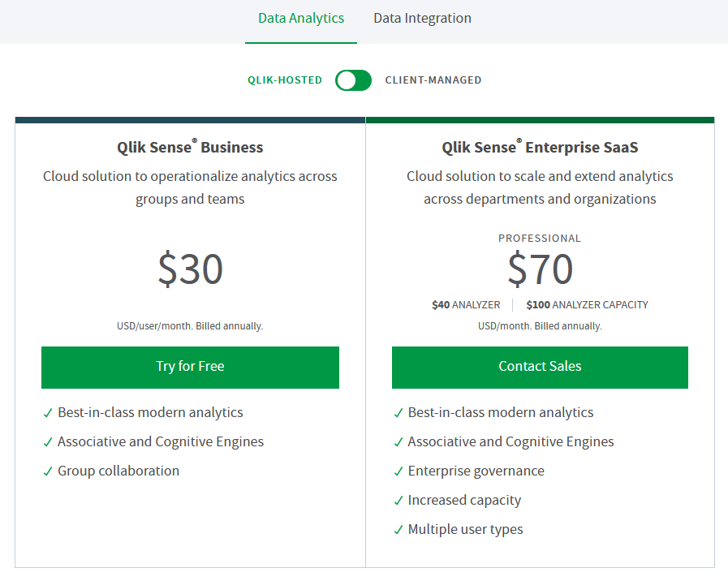Click the checkmark beside Group collaboration
Viewport: 728px width, 581px height.
pos(48,472)
